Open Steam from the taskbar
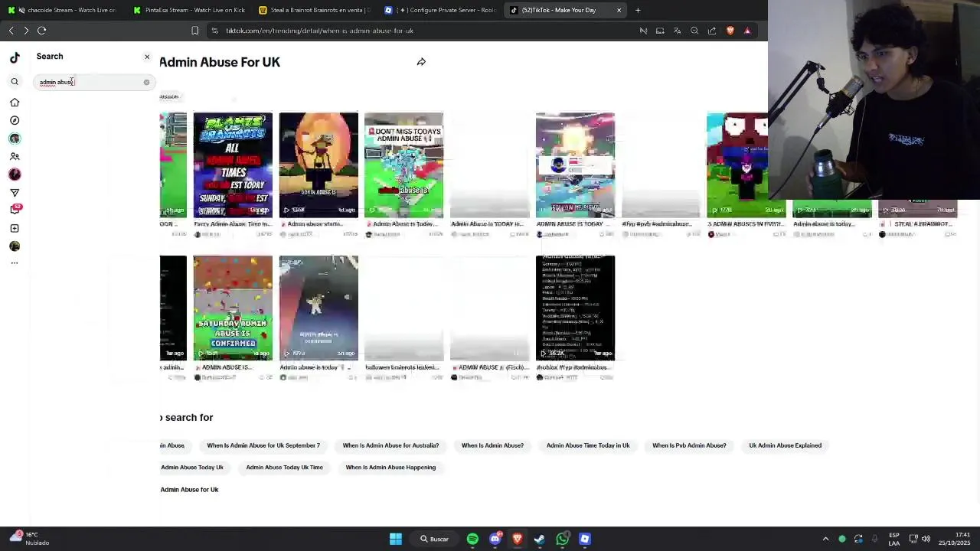980x551 pixels. pos(540,539)
